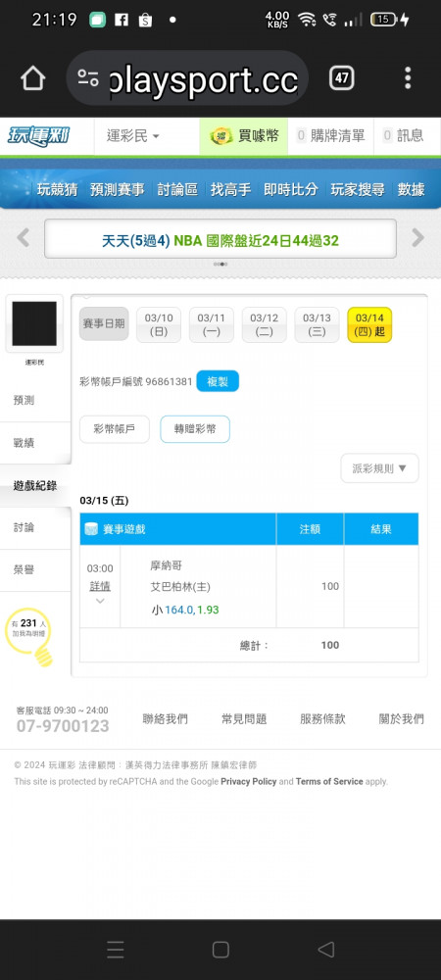Open the 買噱幣 purchase link
The image size is (441, 980).
coord(244,135)
